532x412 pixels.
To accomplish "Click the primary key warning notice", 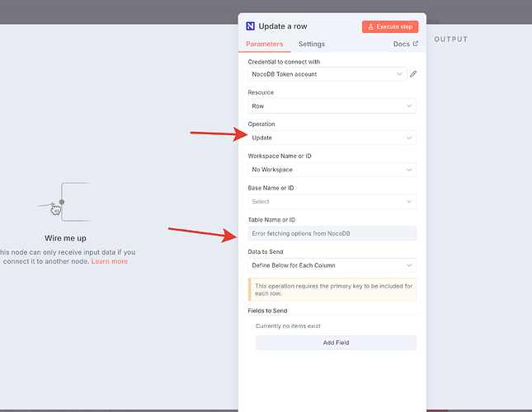I will (x=332, y=289).
